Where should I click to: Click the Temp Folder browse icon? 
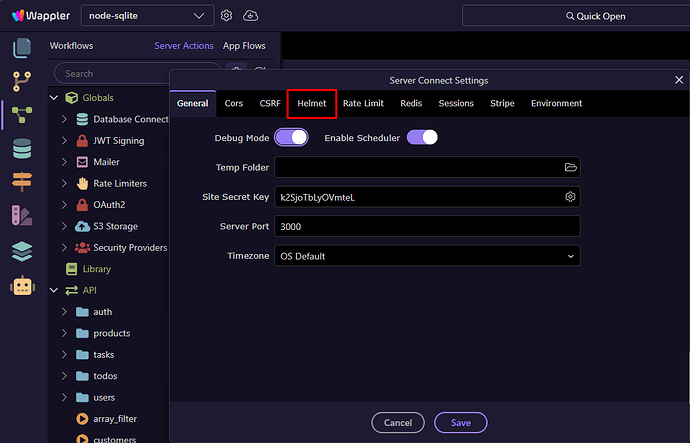[570, 167]
